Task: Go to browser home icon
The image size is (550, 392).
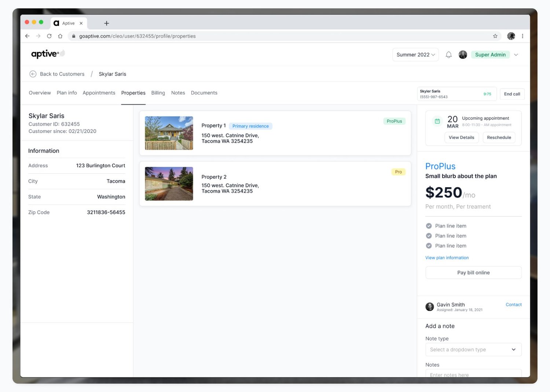Action: pos(60,36)
